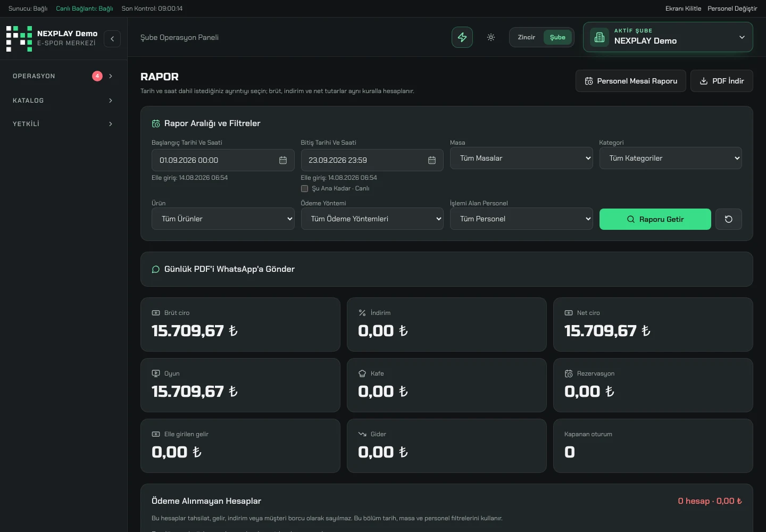Click the Brüt ciro value 15.709,67 ₺
766x532 pixels.
(195, 331)
